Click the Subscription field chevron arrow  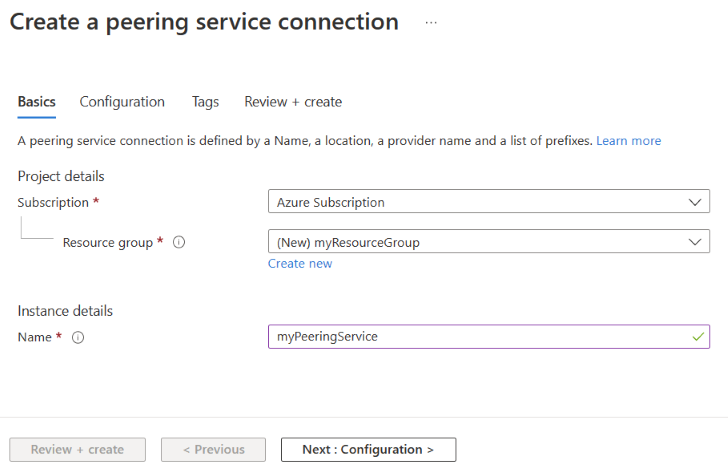pyautogui.click(x=696, y=202)
